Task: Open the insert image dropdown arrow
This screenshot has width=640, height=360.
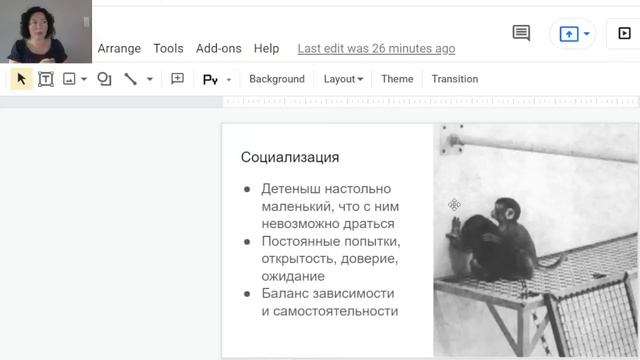Action: click(84, 79)
